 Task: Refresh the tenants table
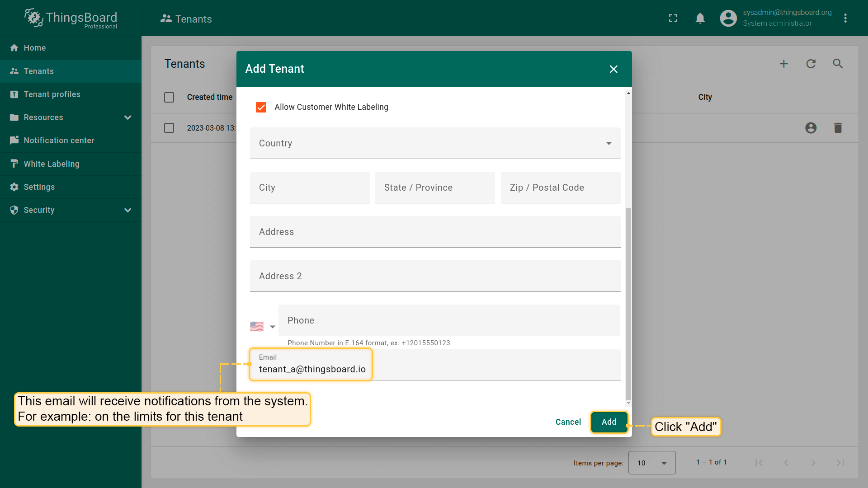click(x=811, y=64)
